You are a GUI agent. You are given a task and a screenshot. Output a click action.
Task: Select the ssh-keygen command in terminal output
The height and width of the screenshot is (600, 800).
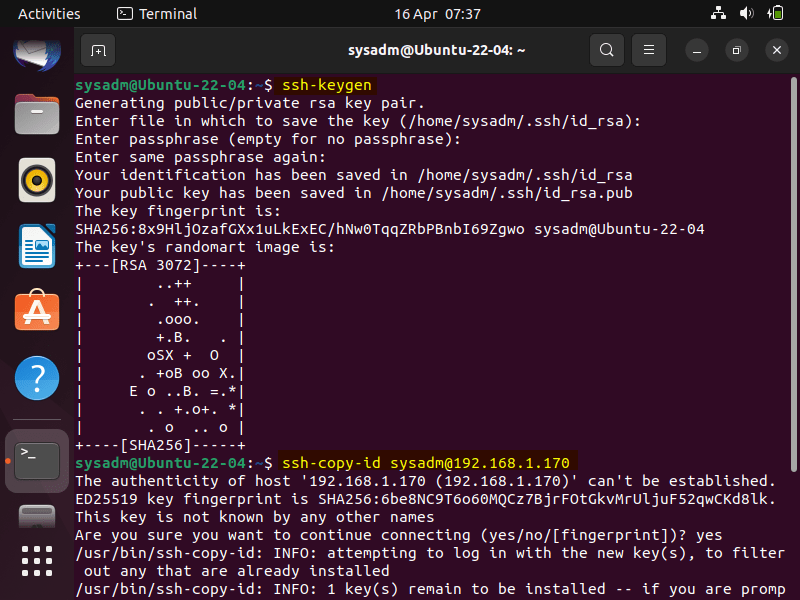click(x=327, y=85)
